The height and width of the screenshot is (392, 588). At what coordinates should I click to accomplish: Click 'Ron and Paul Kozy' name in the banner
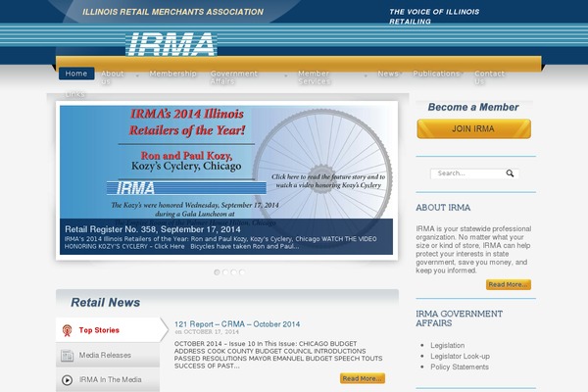pos(186,155)
